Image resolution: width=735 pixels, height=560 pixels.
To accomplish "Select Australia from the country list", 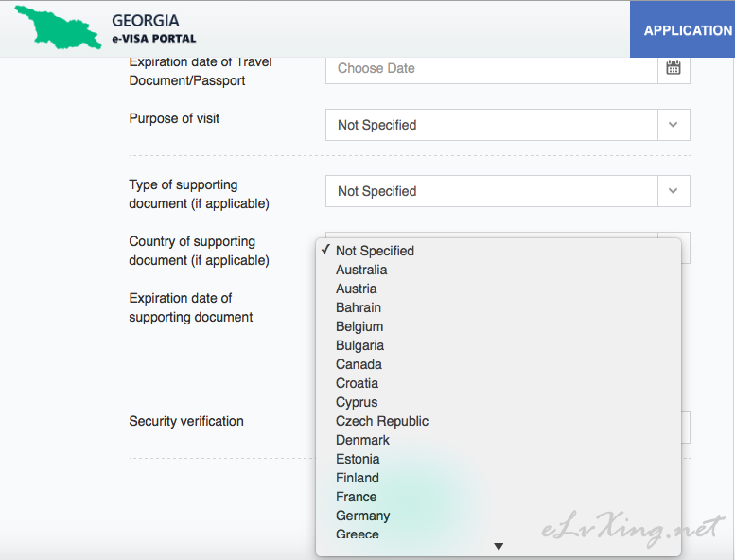I will 361,270.
